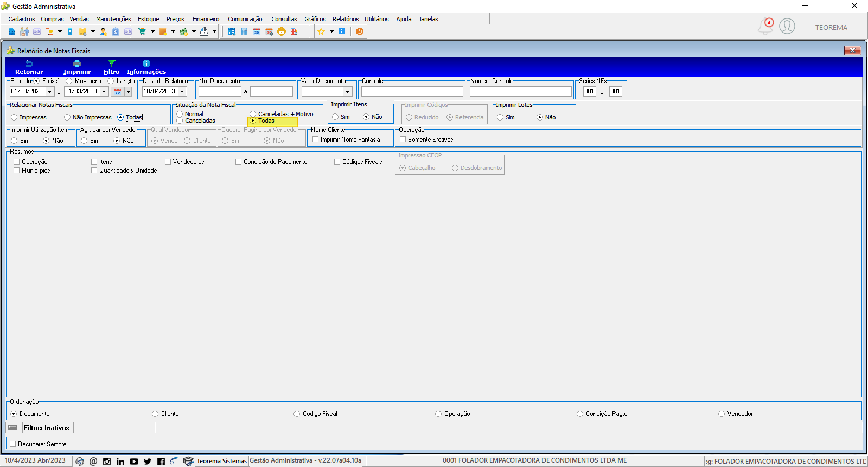Enable the Municípios summary checkbox
Screen dimensions: 868x467
coord(17,171)
